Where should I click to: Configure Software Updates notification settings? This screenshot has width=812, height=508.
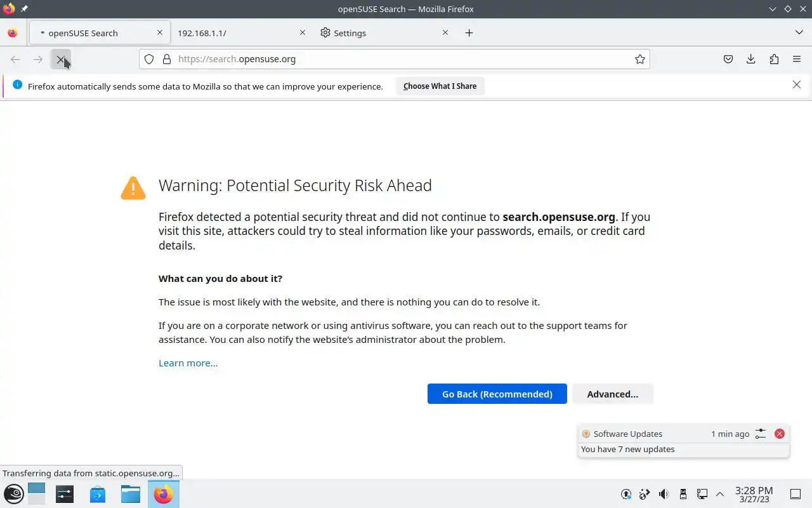click(761, 434)
